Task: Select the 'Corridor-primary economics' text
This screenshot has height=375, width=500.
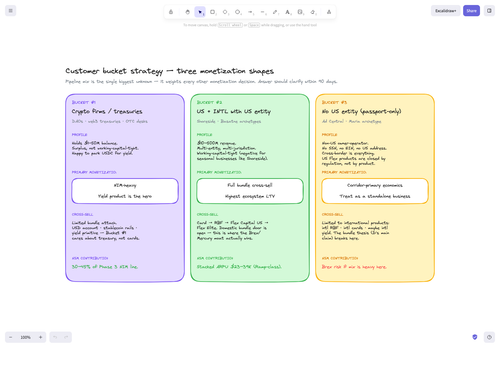Action: pyautogui.click(x=375, y=185)
